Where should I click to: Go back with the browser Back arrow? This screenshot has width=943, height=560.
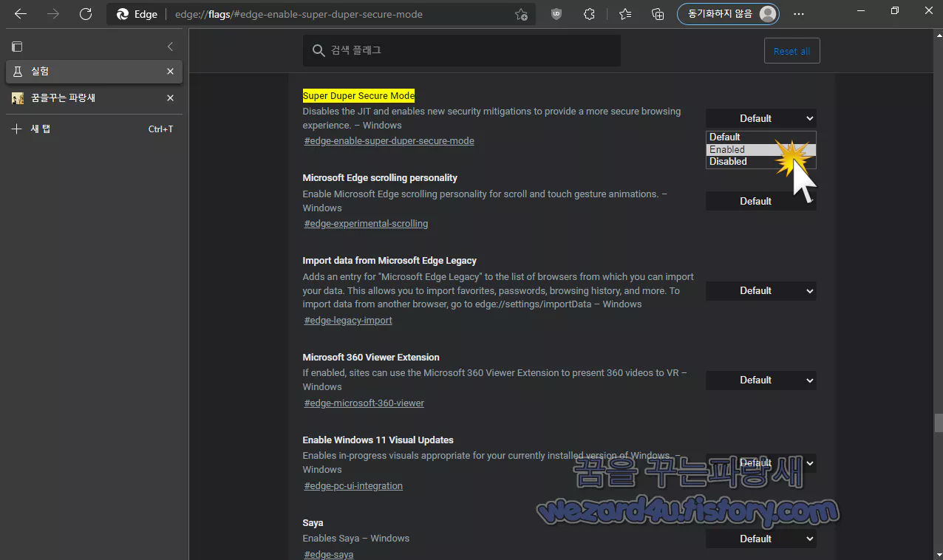click(21, 14)
